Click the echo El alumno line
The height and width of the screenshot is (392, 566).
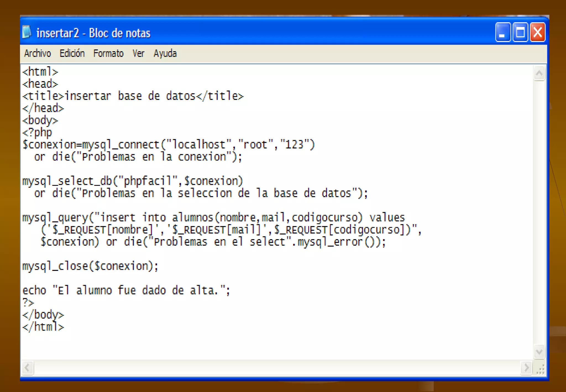tap(126, 290)
